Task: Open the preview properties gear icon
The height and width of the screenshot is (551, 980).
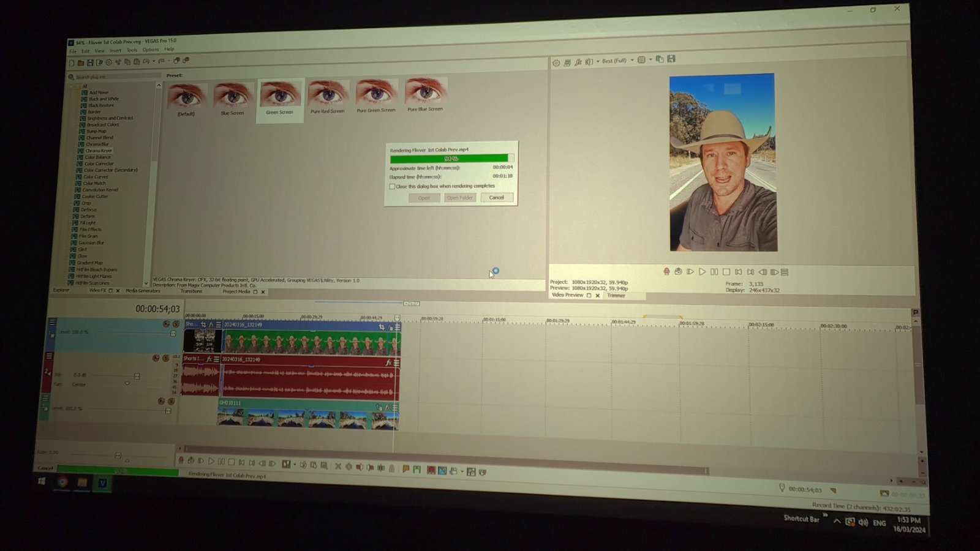Action: tap(556, 62)
